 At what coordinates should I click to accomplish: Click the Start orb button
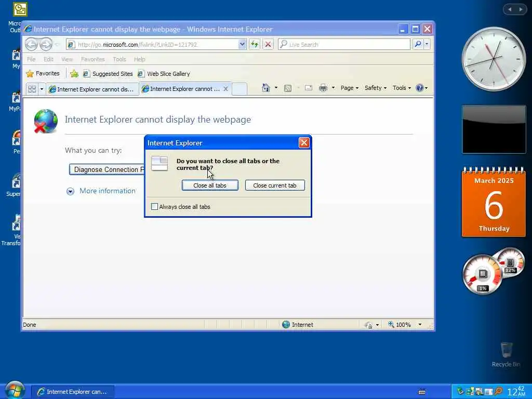(x=15, y=390)
